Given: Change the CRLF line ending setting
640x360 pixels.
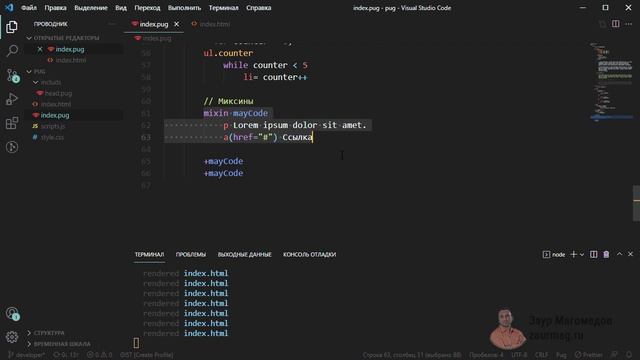Looking at the screenshot, I should click(541, 355).
